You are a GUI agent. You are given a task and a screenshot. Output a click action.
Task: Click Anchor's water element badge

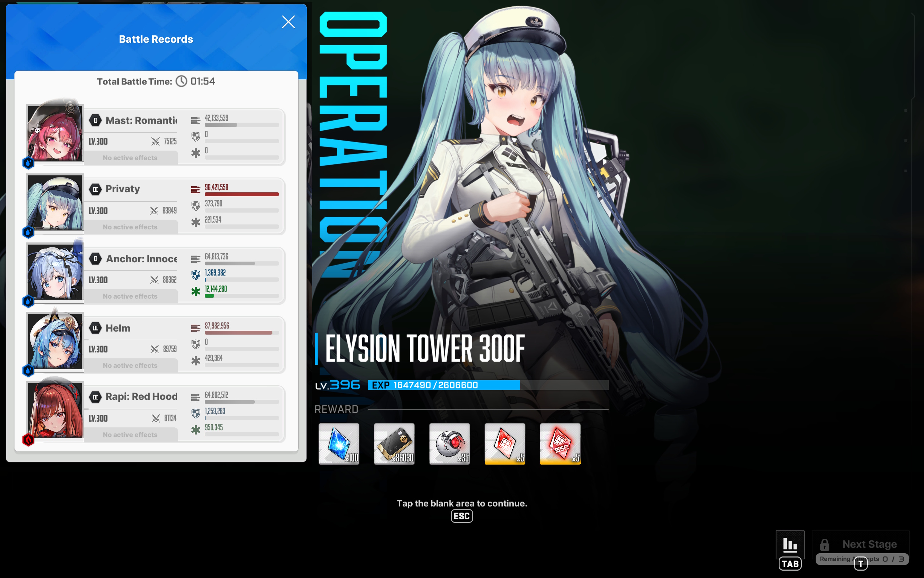tap(28, 301)
